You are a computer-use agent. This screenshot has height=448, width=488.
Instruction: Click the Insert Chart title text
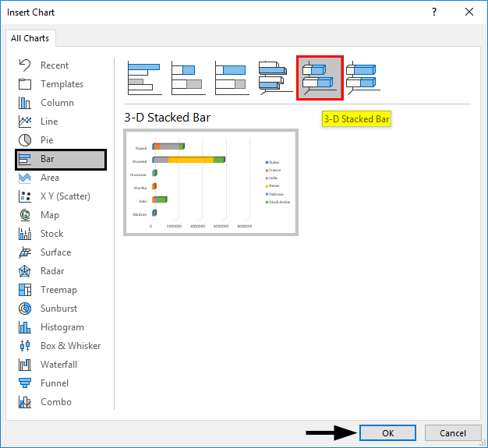coord(30,12)
